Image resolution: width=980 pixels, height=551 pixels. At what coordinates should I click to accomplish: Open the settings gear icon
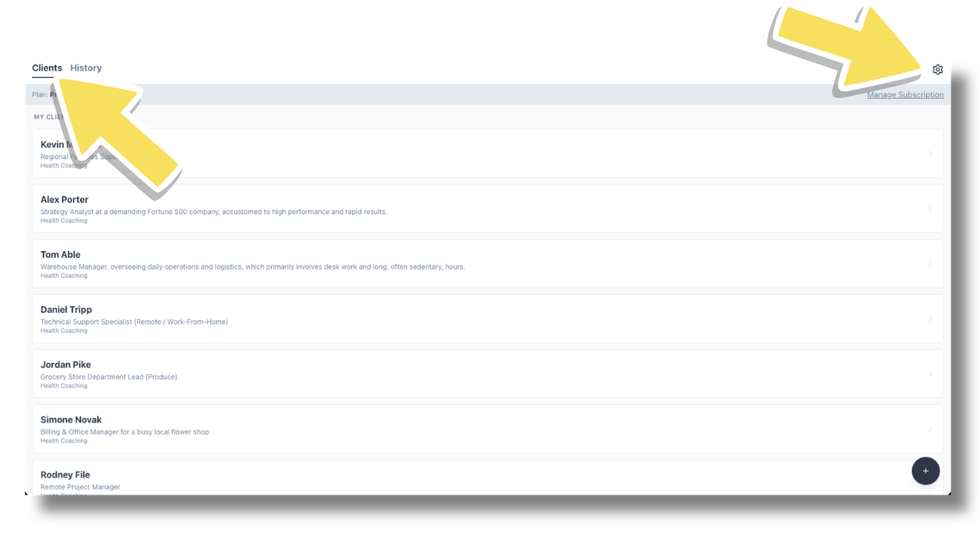click(938, 69)
